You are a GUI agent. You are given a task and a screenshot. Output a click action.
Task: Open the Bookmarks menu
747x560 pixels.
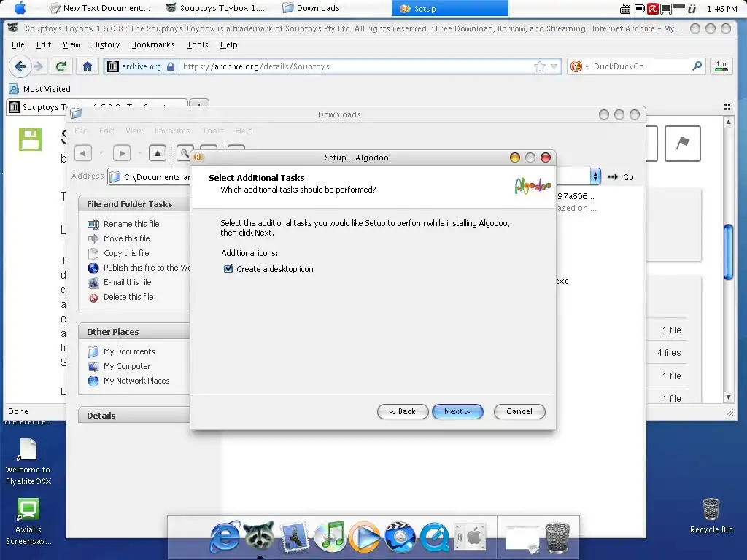(153, 44)
